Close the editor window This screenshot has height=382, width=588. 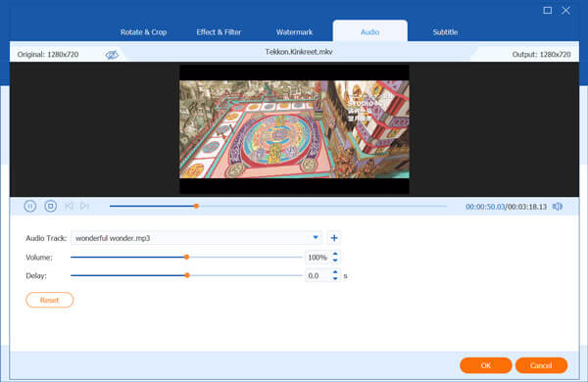coord(565,11)
